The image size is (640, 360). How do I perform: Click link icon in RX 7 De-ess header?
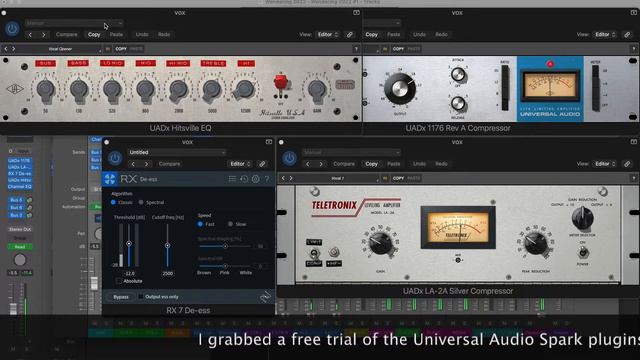(x=262, y=164)
